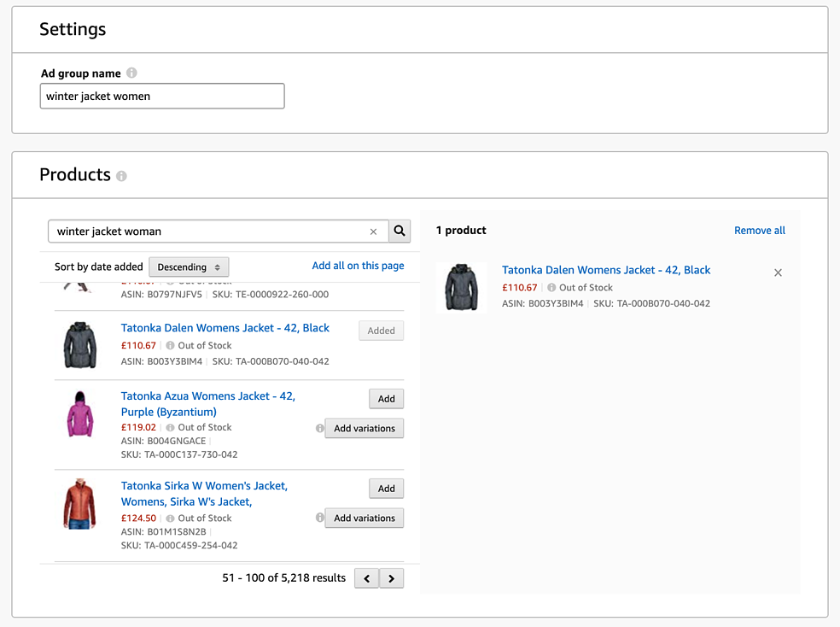This screenshot has width=840, height=627.
Task: Click the product search input box
Action: [209, 231]
